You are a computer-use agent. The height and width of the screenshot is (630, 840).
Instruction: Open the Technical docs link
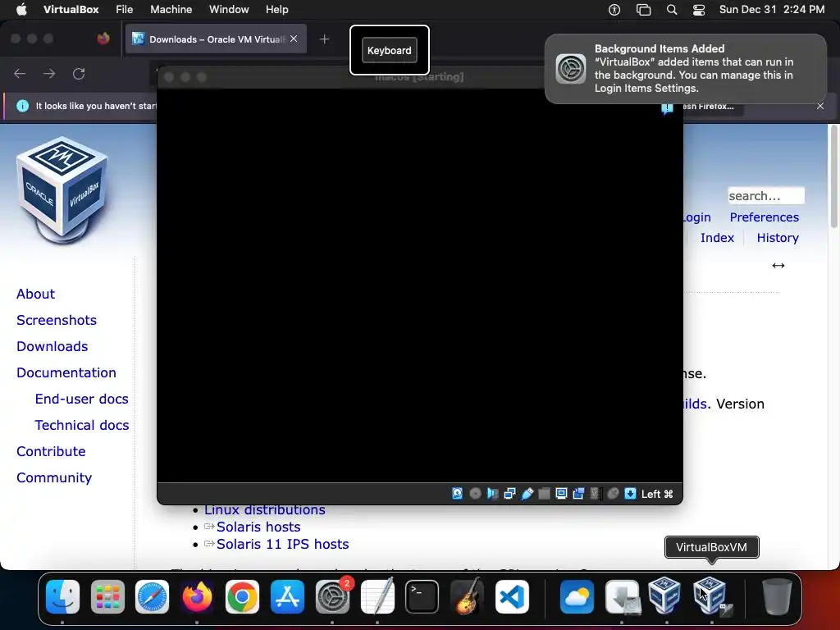click(81, 425)
